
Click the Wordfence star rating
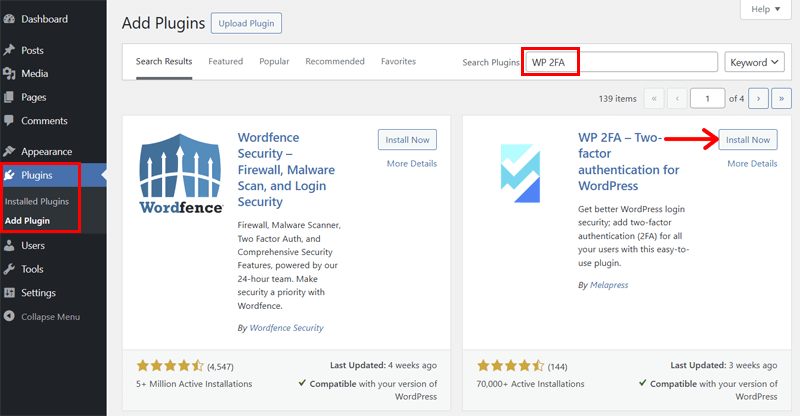click(170, 365)
